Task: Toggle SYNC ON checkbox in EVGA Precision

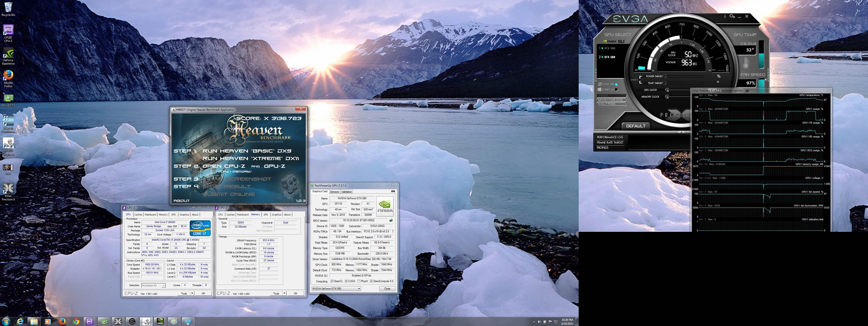Action: (x=616, y=84)
